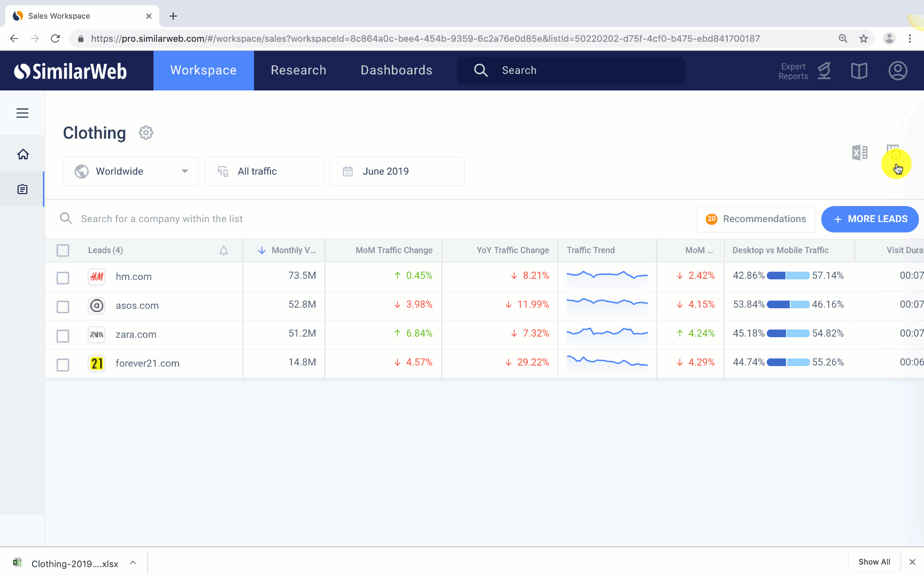Click Show All downloads
This screenshot has width=924, height=578.
tap(874, 562)
